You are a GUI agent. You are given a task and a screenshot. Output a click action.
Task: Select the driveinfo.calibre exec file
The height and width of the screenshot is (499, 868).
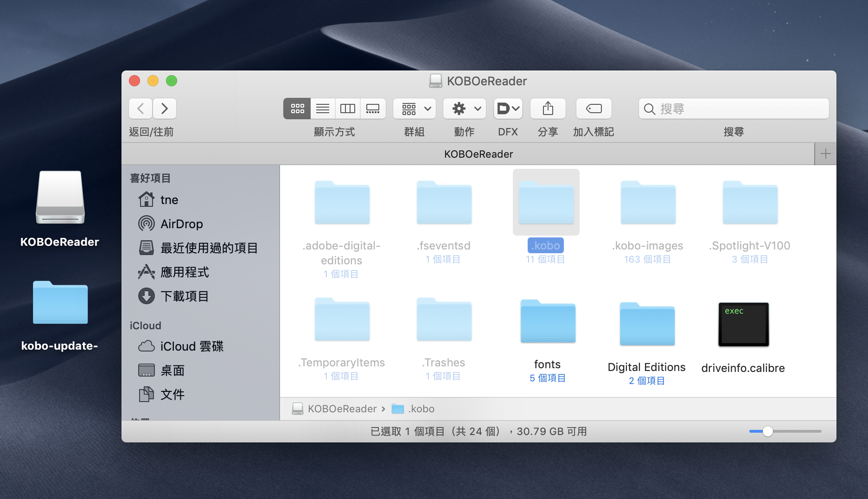[x=744, y=325]
